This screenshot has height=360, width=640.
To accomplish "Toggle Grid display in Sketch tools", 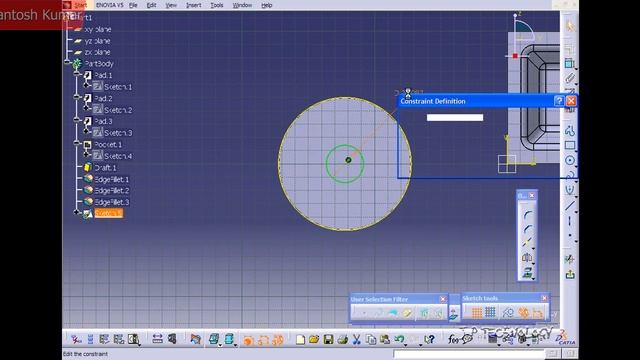I will [477, 313].
